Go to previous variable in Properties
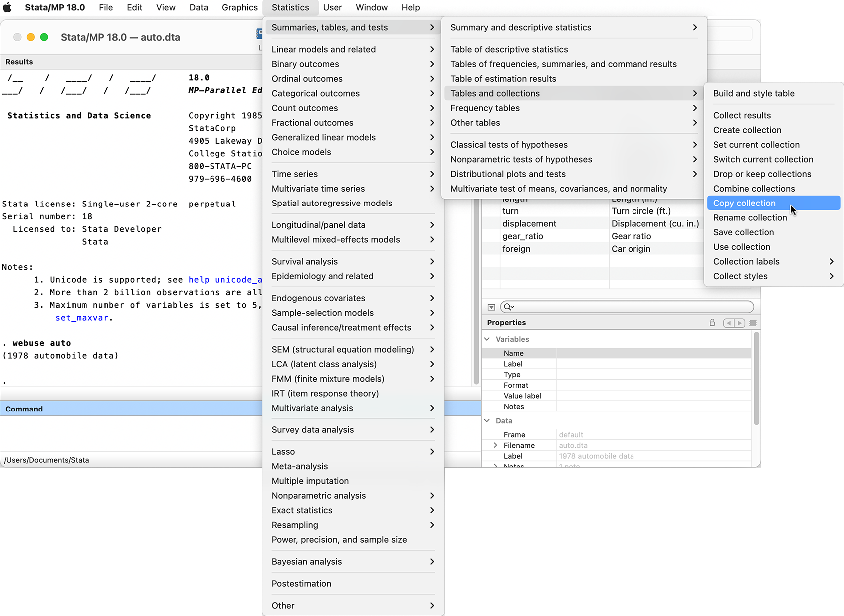Viewport: 844px width, 616px height. (x=729, y=323)
